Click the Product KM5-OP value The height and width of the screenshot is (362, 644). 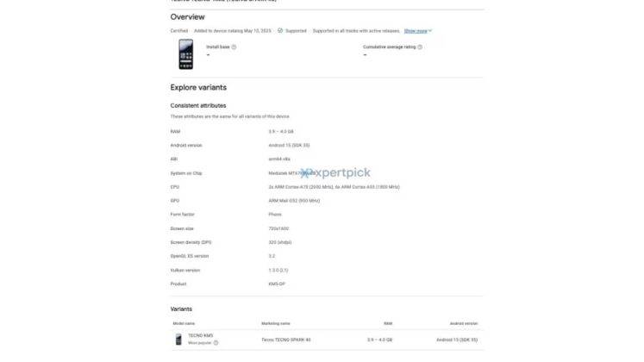point(277,284)
